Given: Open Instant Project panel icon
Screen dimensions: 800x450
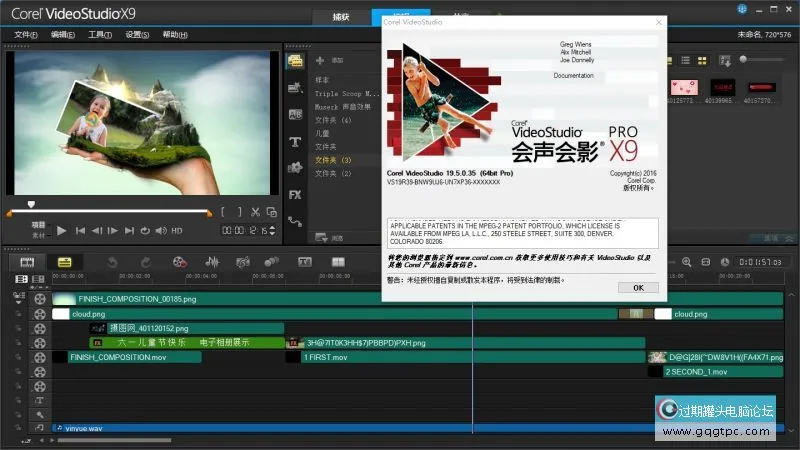Looking at the screenshot, I should [x=295, y=88].
